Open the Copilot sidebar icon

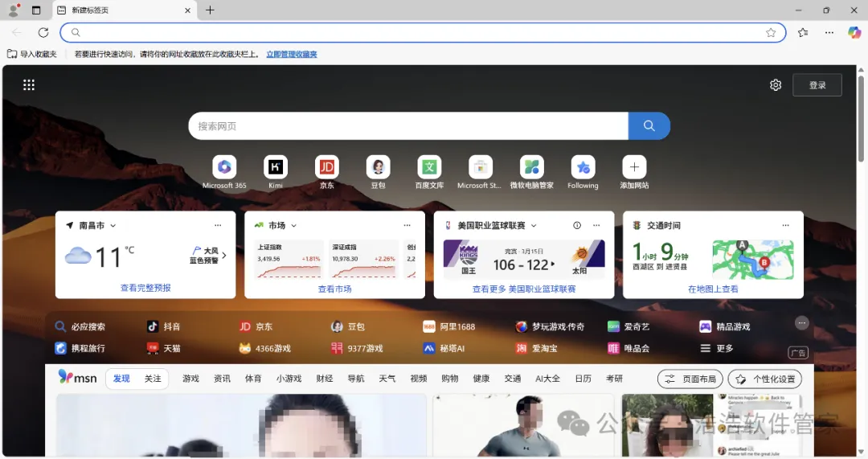pyautogui.click(x=854, y=33)
